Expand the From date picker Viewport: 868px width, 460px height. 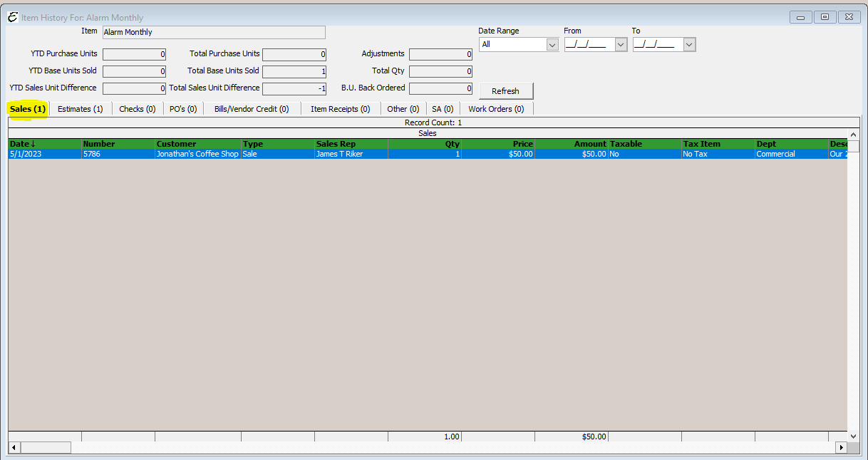click(621, 45)
